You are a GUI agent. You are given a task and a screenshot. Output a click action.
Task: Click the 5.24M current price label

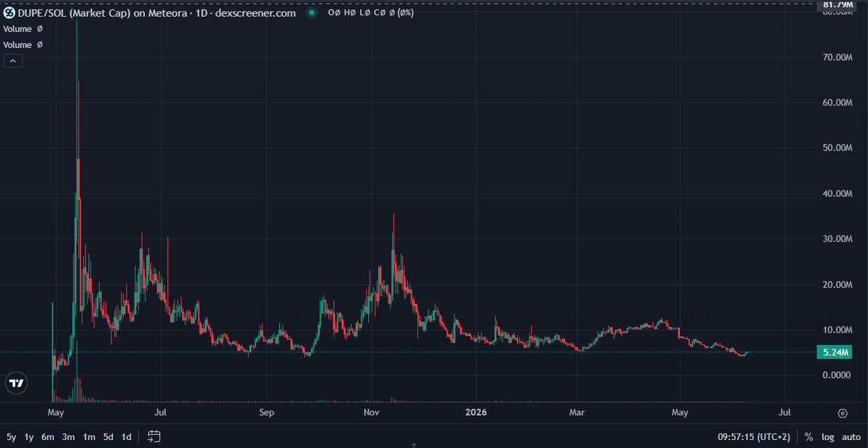(834, 352)
